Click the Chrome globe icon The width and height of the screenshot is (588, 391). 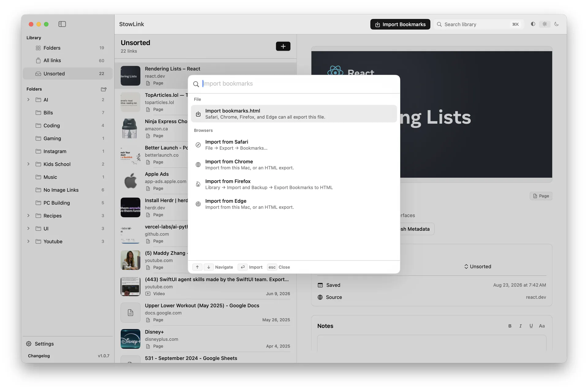coord(198,165)
